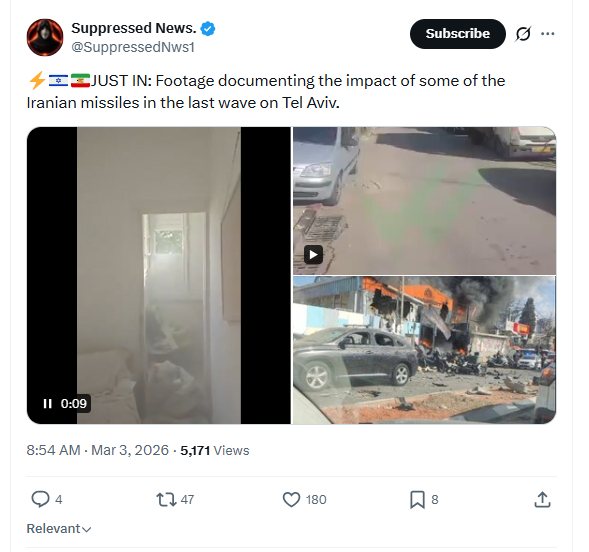589x552 pixels.
Task: Open the 8:54 AM Mar 3, 2026 timestamp
Action: click(98, 450)
